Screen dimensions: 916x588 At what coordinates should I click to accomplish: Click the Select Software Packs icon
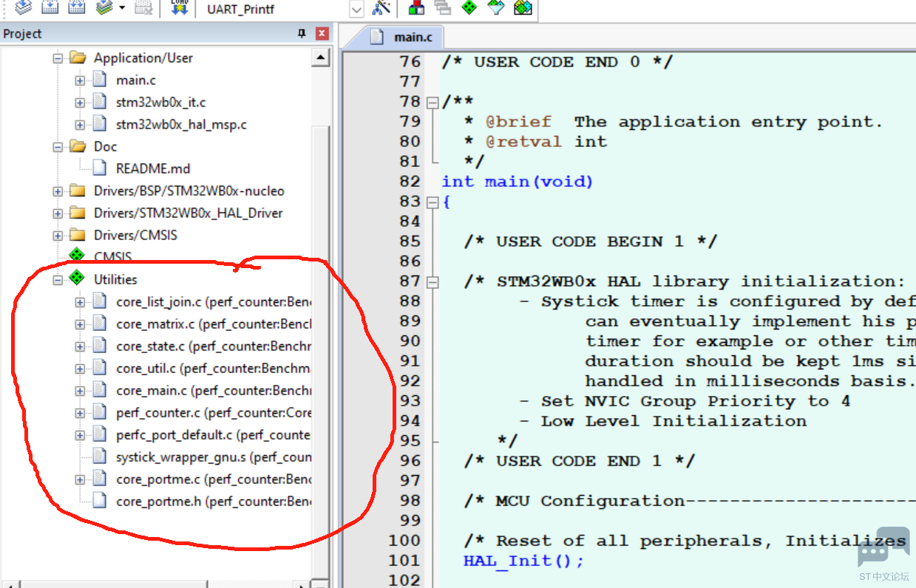[x=496, y=8]
